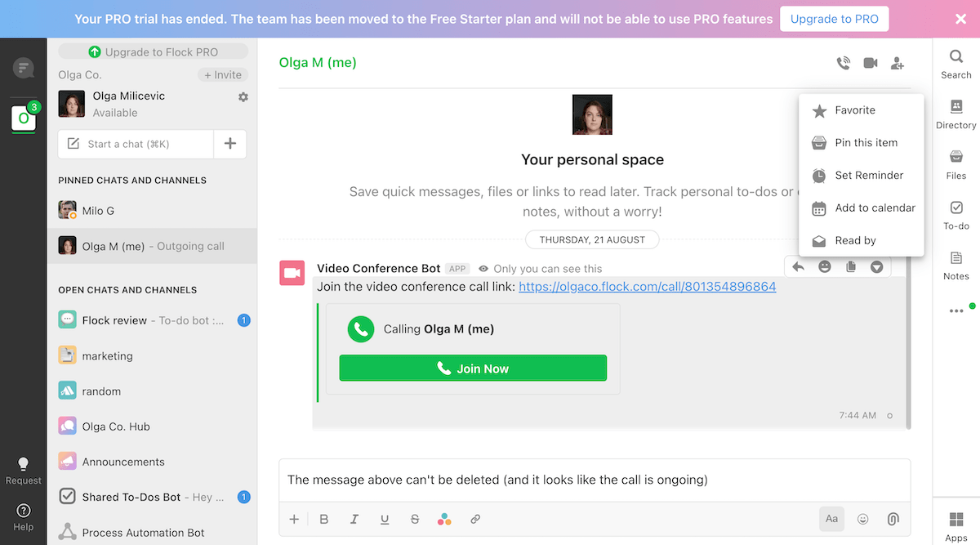Expand more apps via three-dots icon
The height and width of the screenshot is (545, 980).
pyautogui.click(x=955, y=311)
